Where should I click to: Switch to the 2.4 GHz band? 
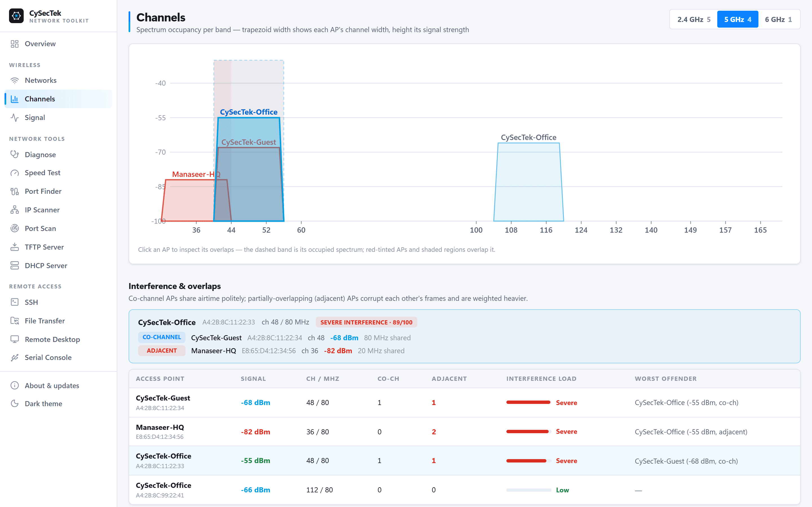point(694,19)
